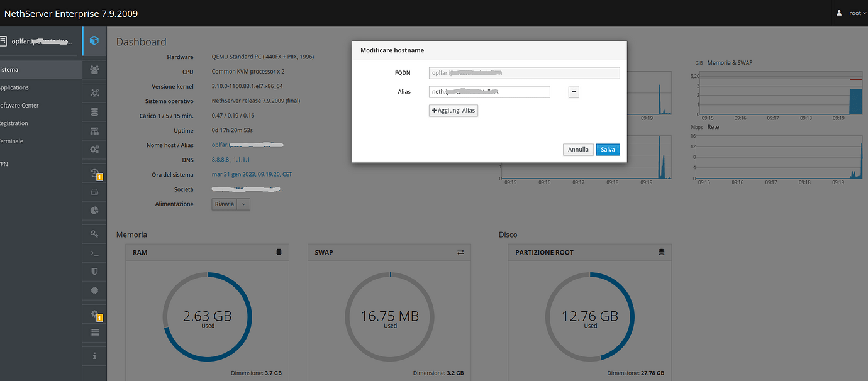
Task: Click the Riavvia button
Action: [x=225, y=204]
